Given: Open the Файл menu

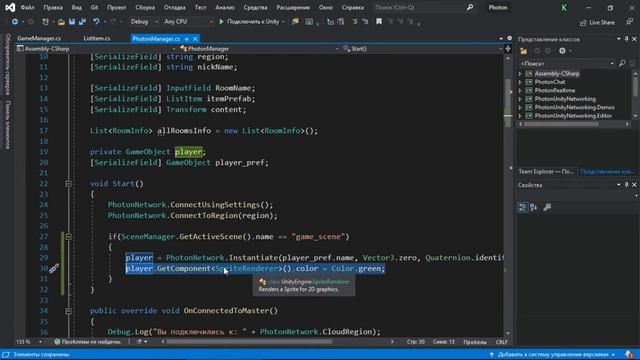Looking at the screenshot, I should (27, 7).
